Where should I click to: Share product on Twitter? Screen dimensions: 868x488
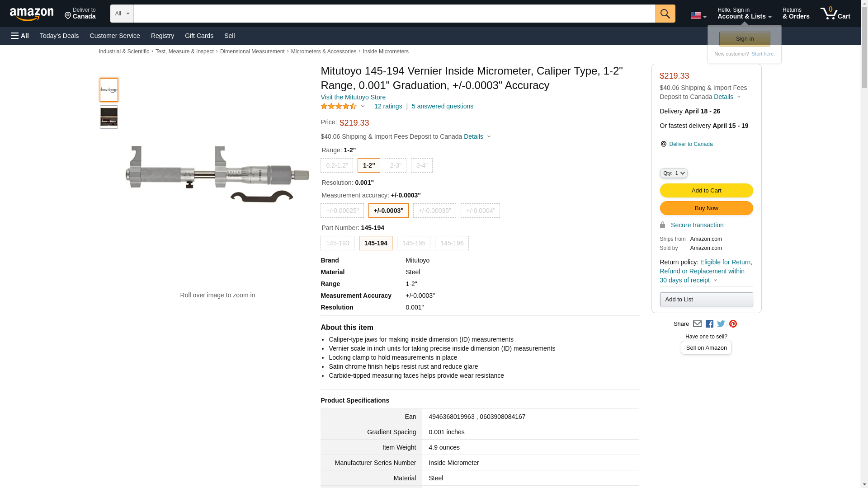721,324
